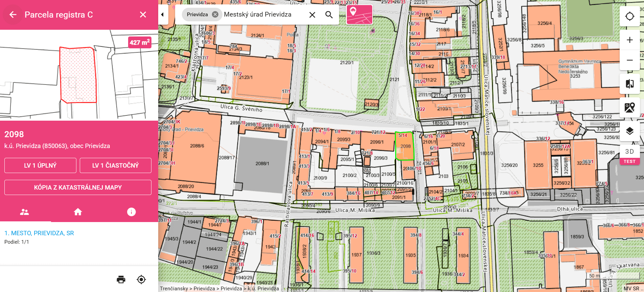Collapse the left side panel
The width and height of the screenshot is (644, 292).
163,15
